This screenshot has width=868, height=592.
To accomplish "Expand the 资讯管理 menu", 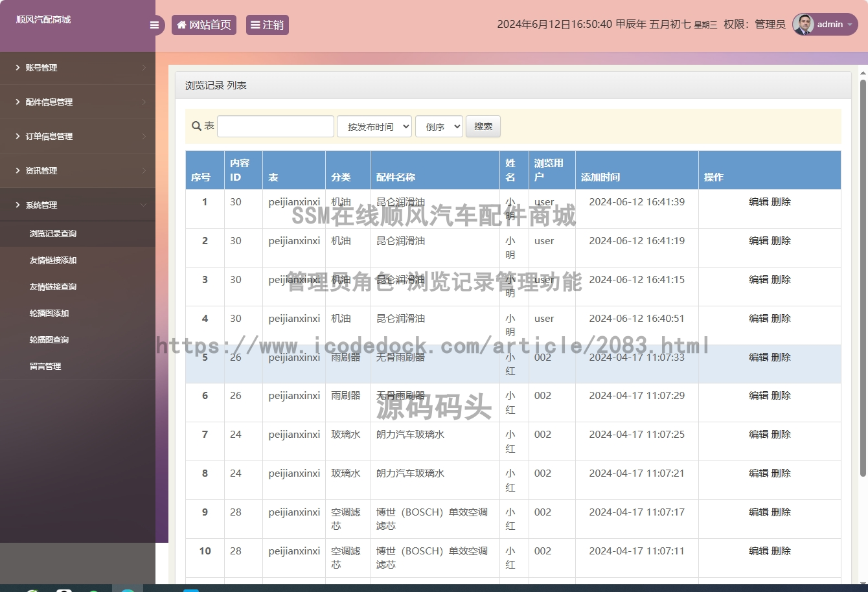I will (x=78, y=170).
